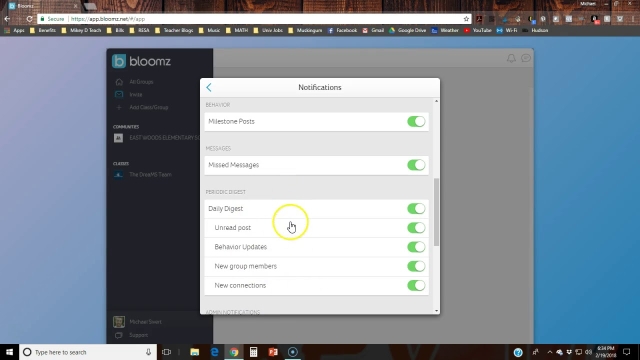Open the Google Drive bookmark
Image resolution: width=640 pixels, height=360 pixels.
(408, 30)
